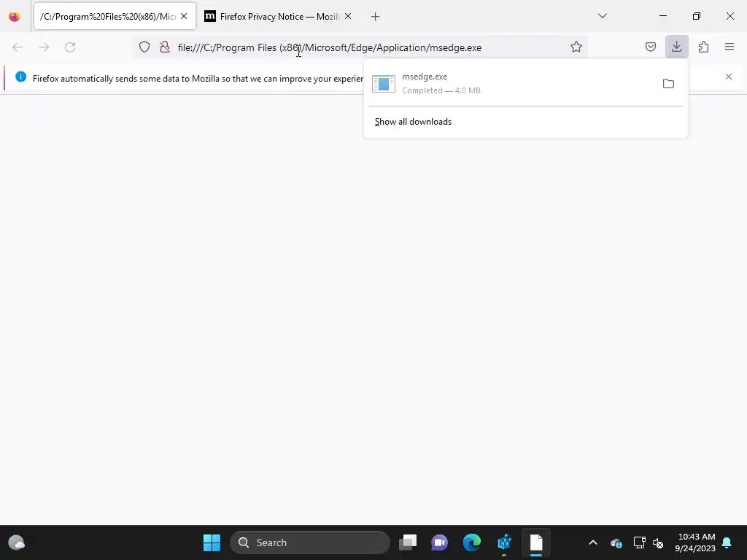The width and height of the screenshot is (747, 560).
Task: Open the Windows Start menu
Action: pyautogui.click(x=212, y=542)
